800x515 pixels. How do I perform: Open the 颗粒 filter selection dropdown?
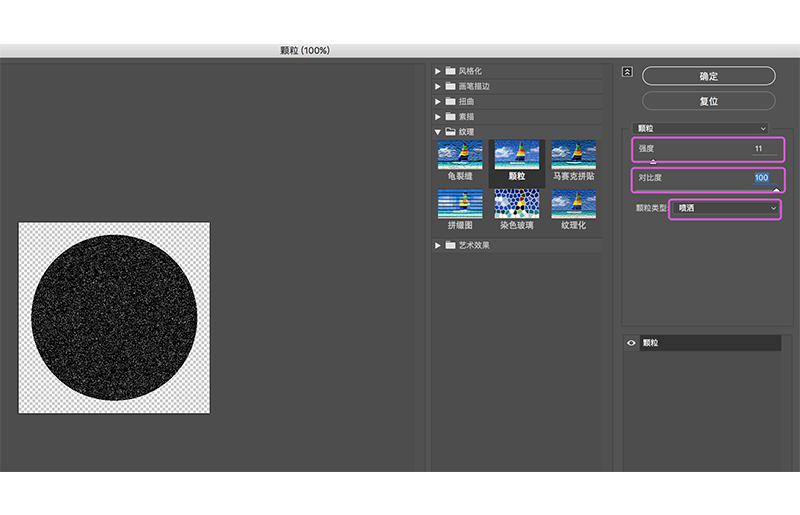pos(700,128)
